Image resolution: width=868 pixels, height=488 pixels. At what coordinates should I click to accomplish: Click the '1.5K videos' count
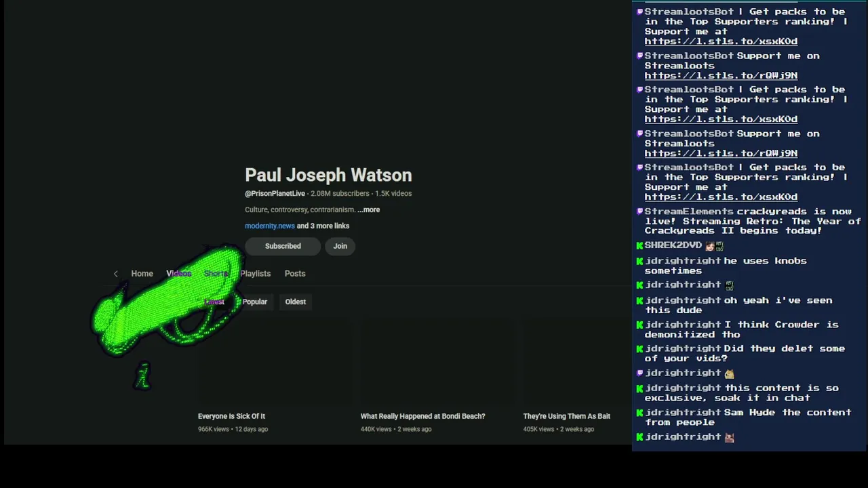pos(393,193)
